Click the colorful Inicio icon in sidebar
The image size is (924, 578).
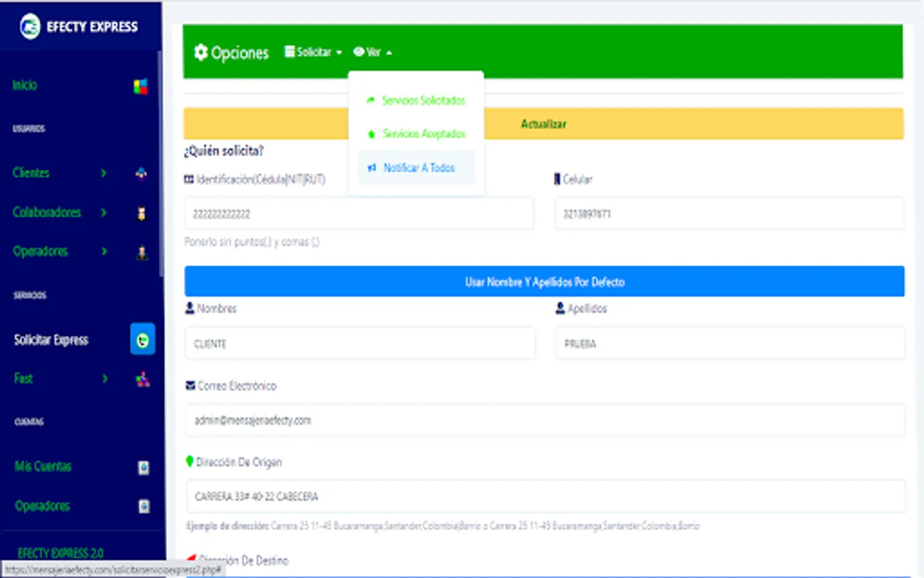(141, 86)
